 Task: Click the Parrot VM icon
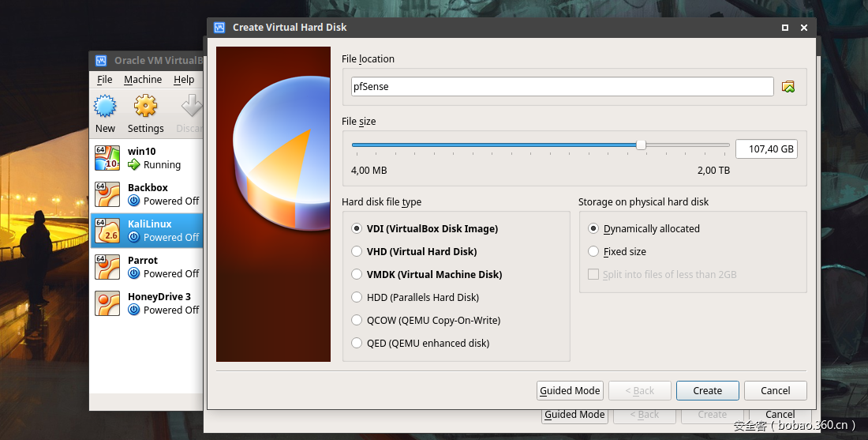click(x=107, y=267)
